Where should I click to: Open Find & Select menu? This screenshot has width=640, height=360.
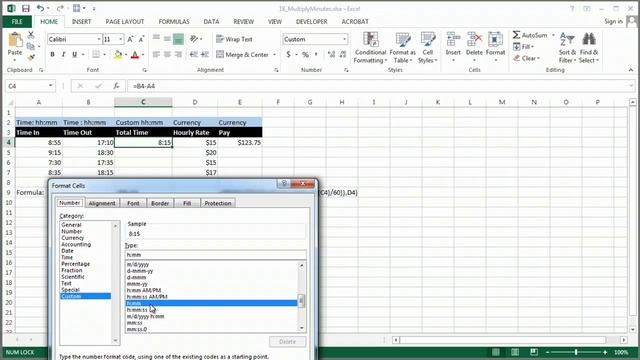point(589,47)
